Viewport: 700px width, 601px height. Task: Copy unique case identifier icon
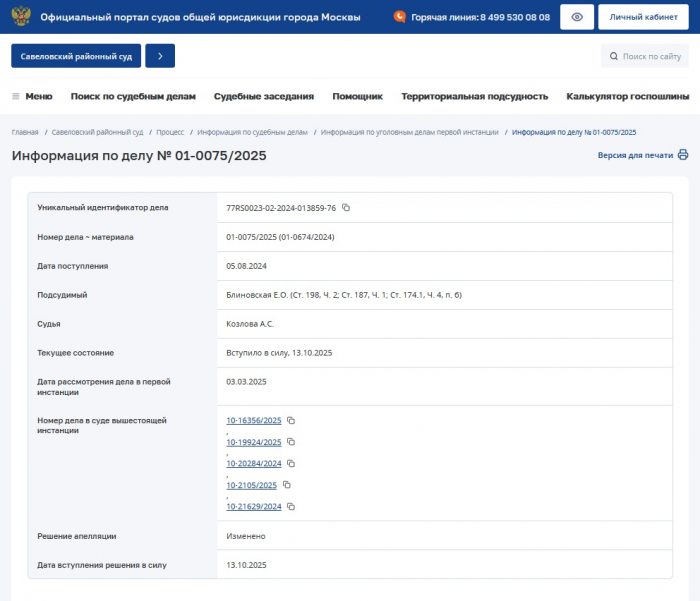point(346,208)
